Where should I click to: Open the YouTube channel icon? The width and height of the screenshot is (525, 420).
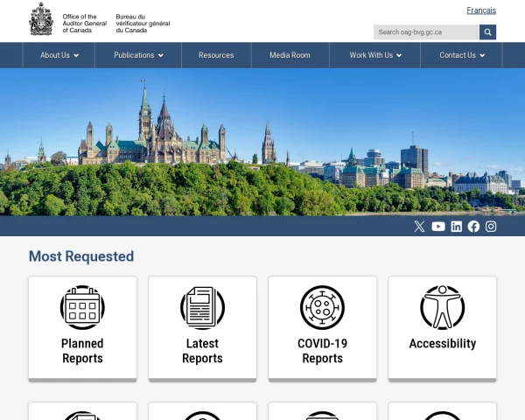[438, 227]
